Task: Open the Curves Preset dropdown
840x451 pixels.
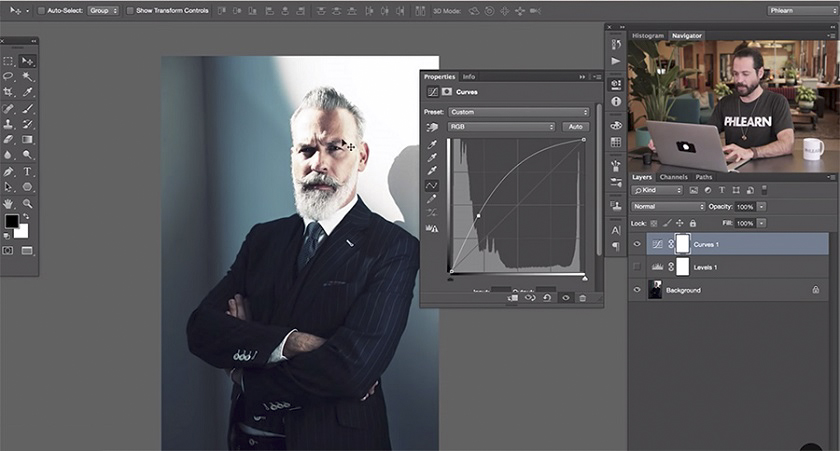Action: (518, 112)
